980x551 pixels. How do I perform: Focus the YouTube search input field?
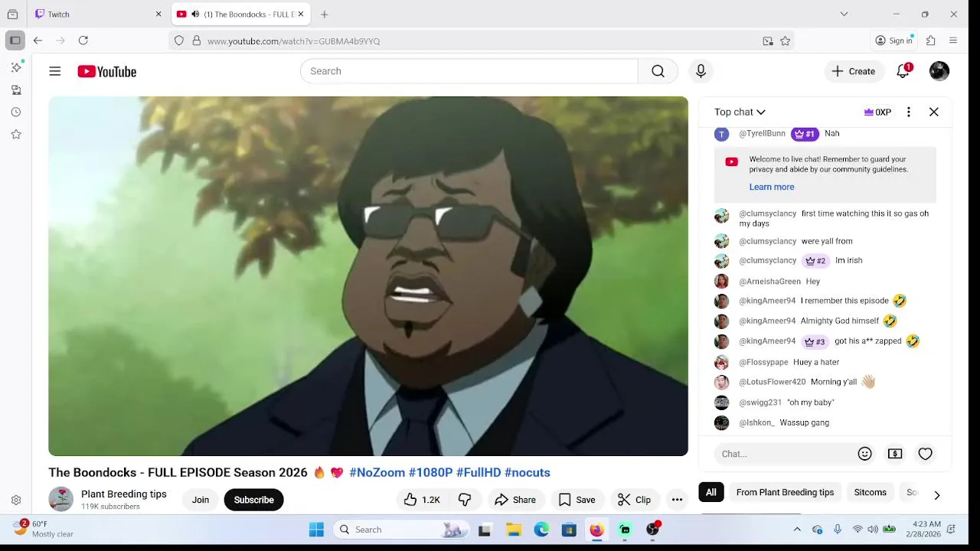(469, 71)
